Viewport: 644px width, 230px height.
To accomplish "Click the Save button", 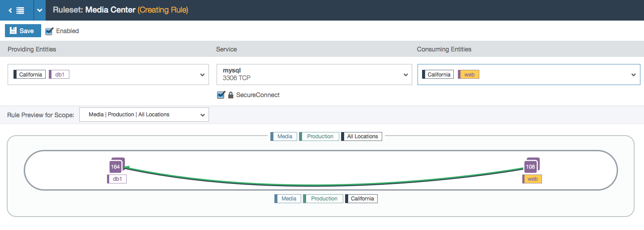I will tap(23, 31).
